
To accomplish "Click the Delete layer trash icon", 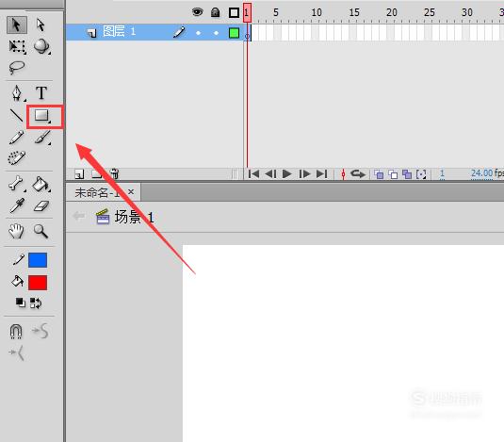I will (114, 174).
